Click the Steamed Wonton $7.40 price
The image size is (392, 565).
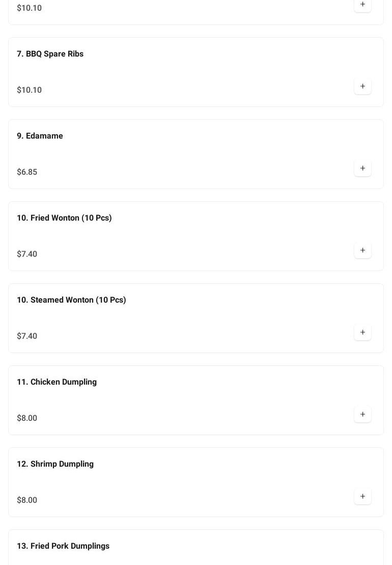tap(27, 336)
